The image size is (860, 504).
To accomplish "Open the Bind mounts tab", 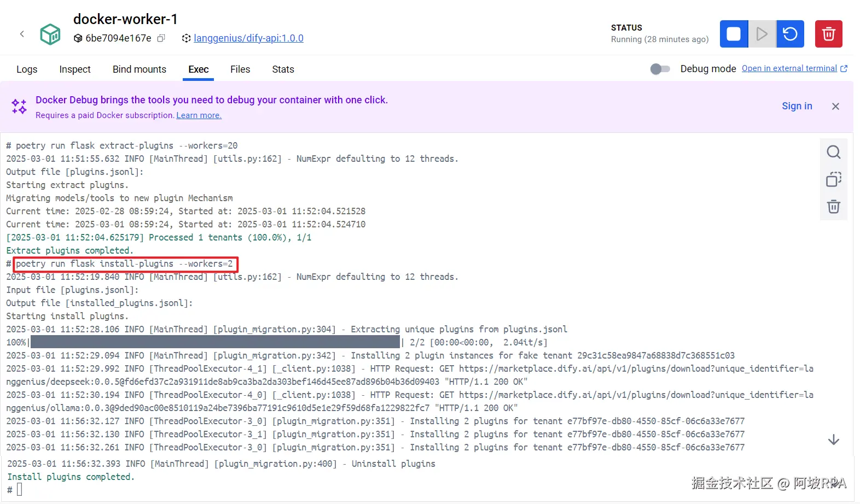I will point(140,69).
